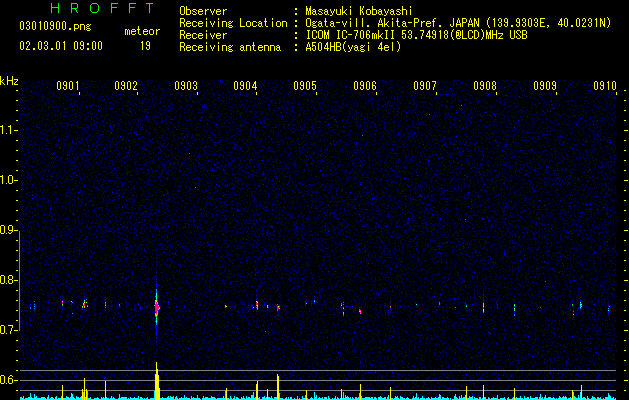Click the observer name Masayuki Kobayashi

point(359,11)
